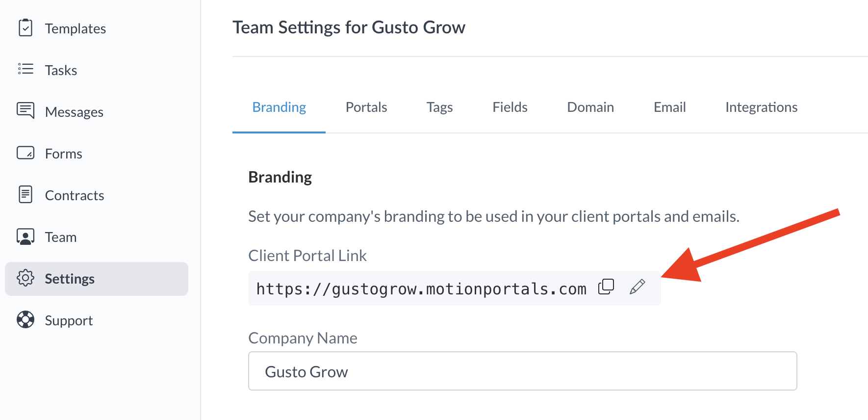Click the Messages chat bubble icon
The height and width of the screenshot is (420, 868).
(x=26, y=111)
